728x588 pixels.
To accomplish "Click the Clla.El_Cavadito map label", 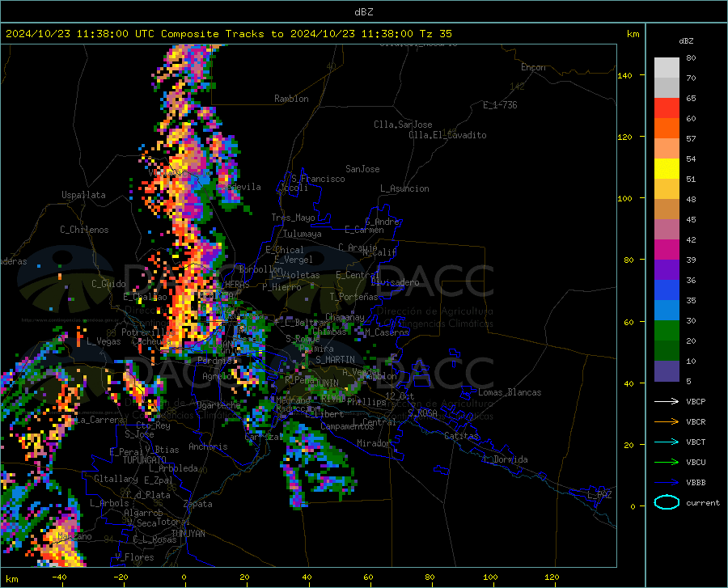I will coord(447,135).
